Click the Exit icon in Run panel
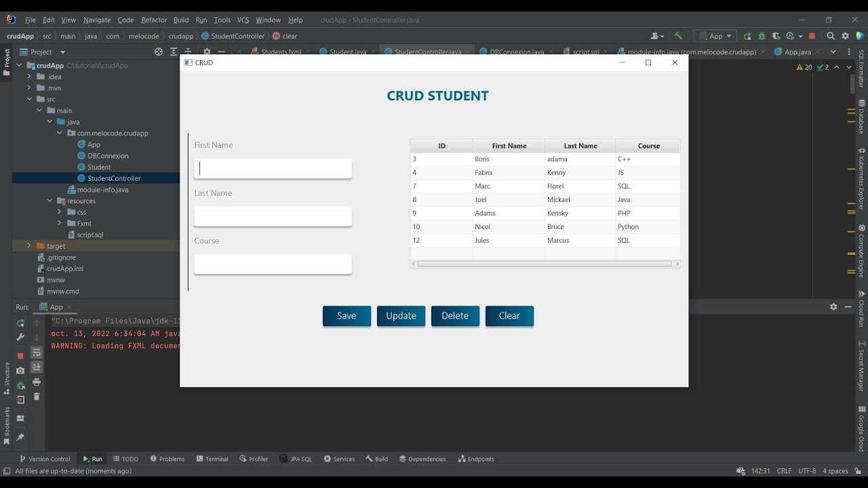 (20, 400)
